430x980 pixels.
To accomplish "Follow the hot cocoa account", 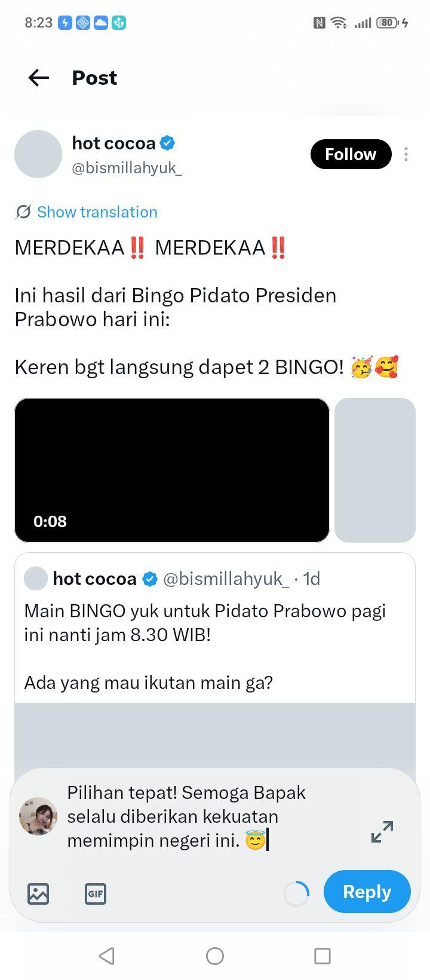I will pyautogui.click(x=351, y=154).
